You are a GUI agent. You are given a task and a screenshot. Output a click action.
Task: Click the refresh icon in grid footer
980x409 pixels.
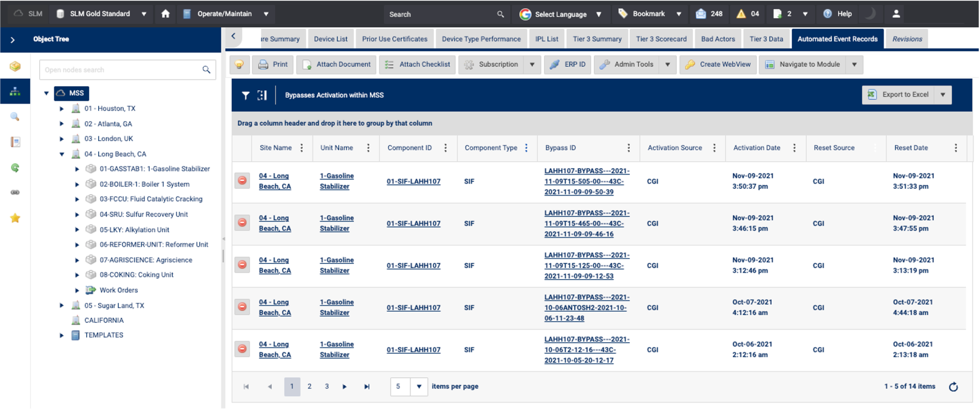[x=953, y=387]
